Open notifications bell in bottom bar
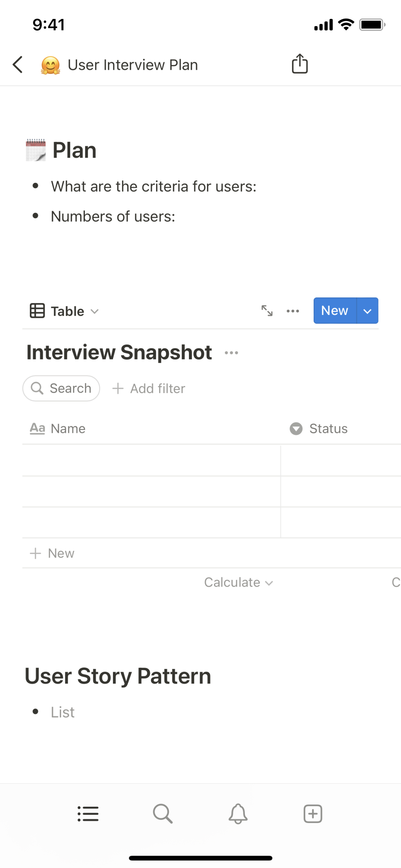Viewport: 401px width, 868px height. (x=238, y=814)
